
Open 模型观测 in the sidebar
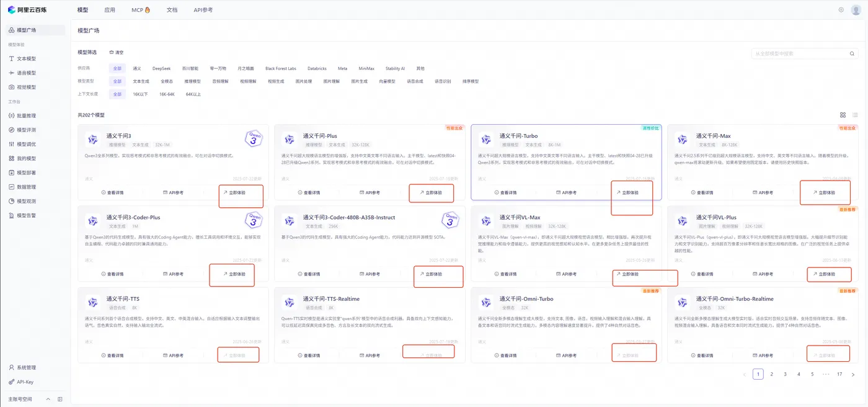pos(22,201)
